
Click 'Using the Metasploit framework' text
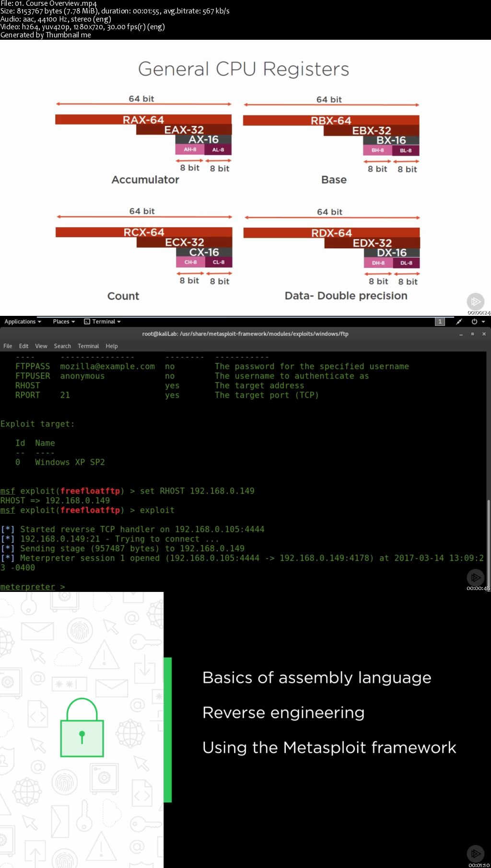[x=329, y=747]
